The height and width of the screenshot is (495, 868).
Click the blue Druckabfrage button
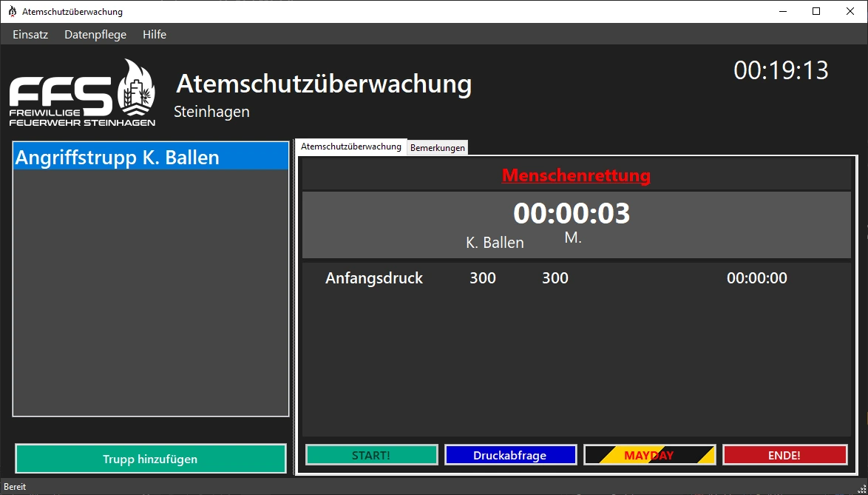510,454
